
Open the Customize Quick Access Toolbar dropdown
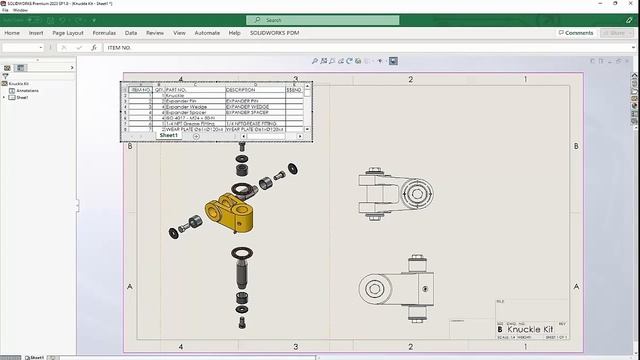pos(94,20)
